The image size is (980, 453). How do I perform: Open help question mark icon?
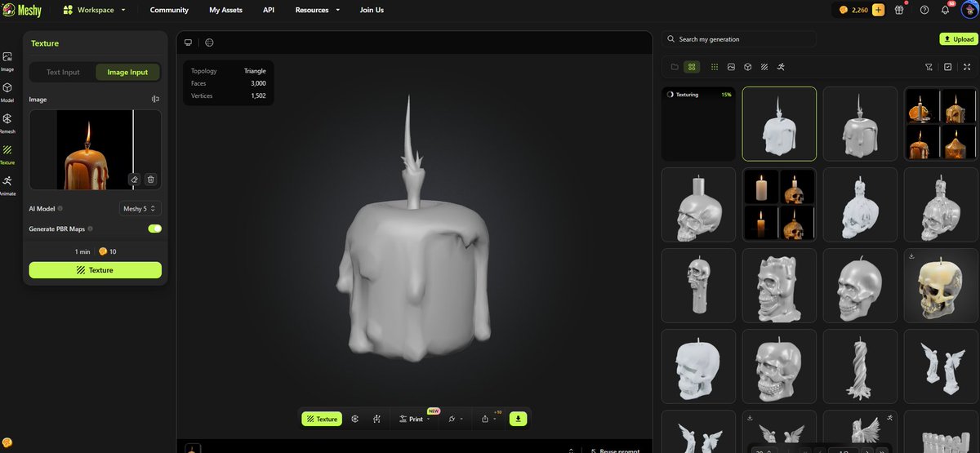924,10
